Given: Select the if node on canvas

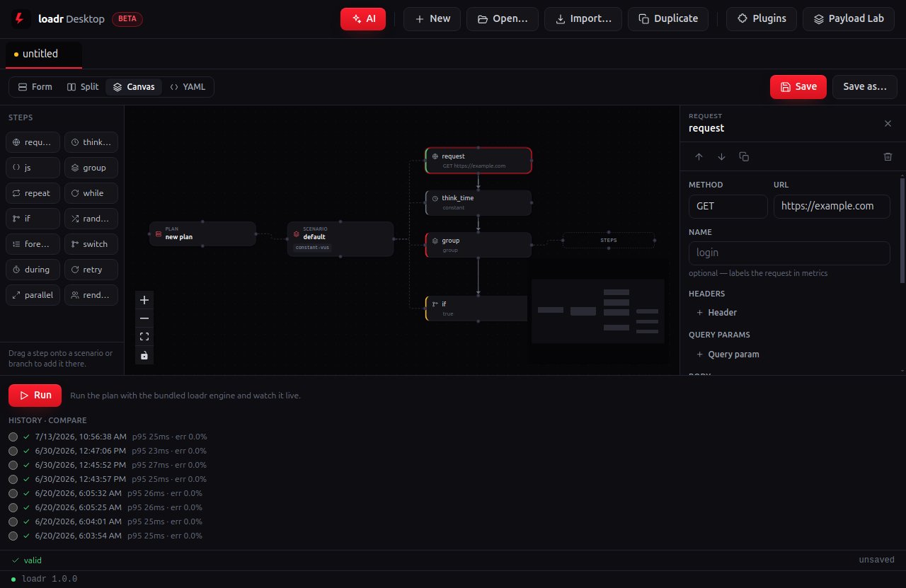Looking at the screenshot, I should point(476,309).
